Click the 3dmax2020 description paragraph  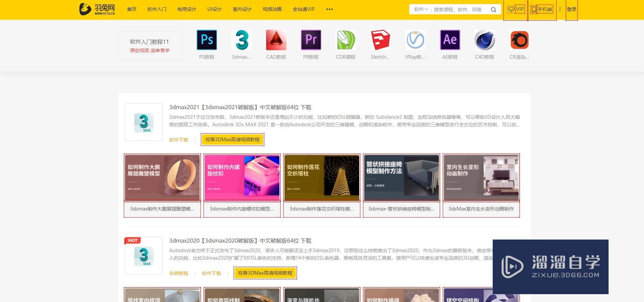coord(331,254)
